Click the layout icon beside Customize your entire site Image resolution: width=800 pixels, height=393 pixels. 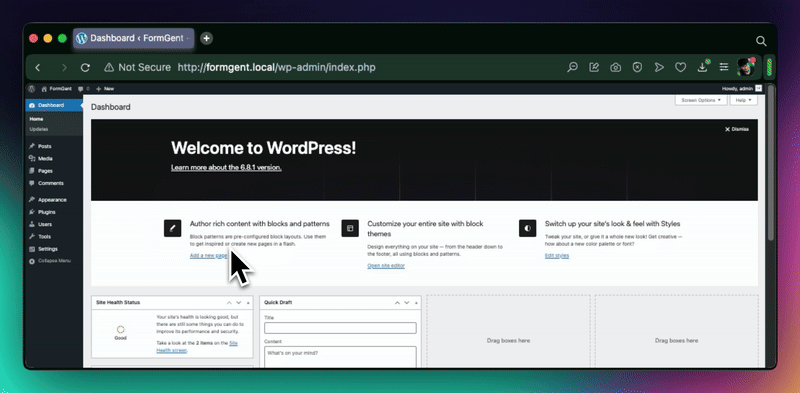click(350, 228)
